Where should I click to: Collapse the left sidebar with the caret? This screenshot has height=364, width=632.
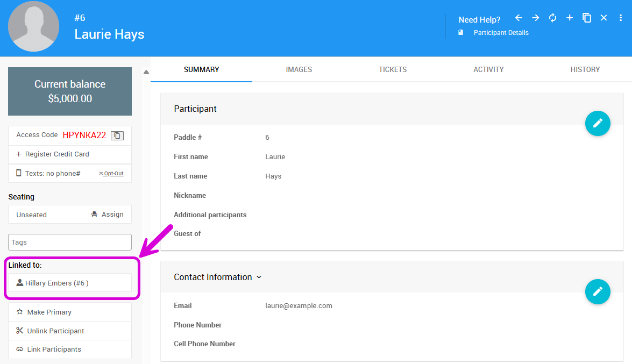(146, 70)
